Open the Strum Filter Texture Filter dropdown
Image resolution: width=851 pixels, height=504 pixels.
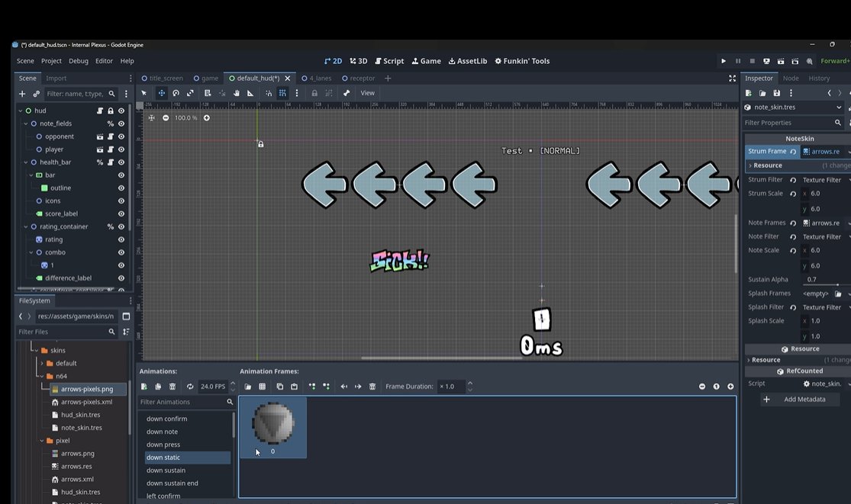[x=826, y=180]
